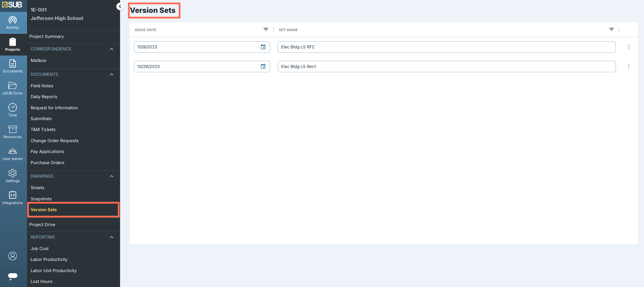The height and width of the screenshot is (287, 644).
Task: Open more options for Elec Bldg L5 Rev1
Action: 629,67
